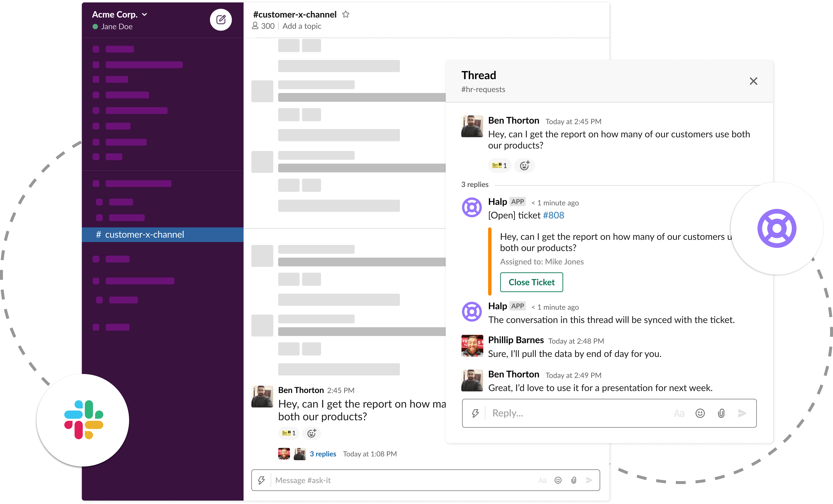The image size is (833, 504).
Task: Click Ben Thorton avatar on 2:49 PM reply
Action: point(472,380)
